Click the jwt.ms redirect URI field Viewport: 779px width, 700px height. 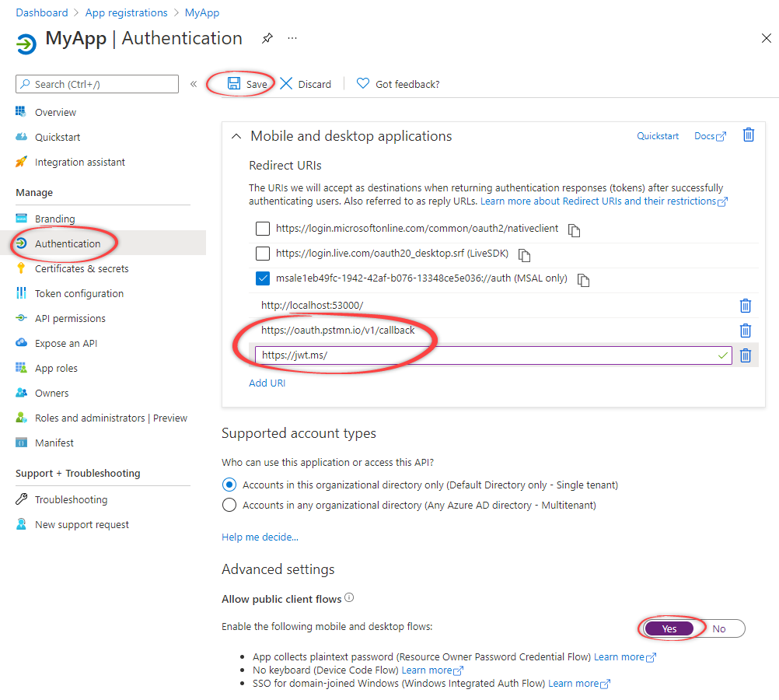(x=482, y=355)
